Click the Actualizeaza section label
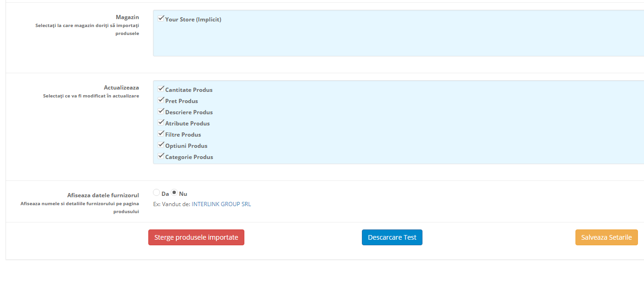Screen dimensions: 644x284 click(122, 87)
